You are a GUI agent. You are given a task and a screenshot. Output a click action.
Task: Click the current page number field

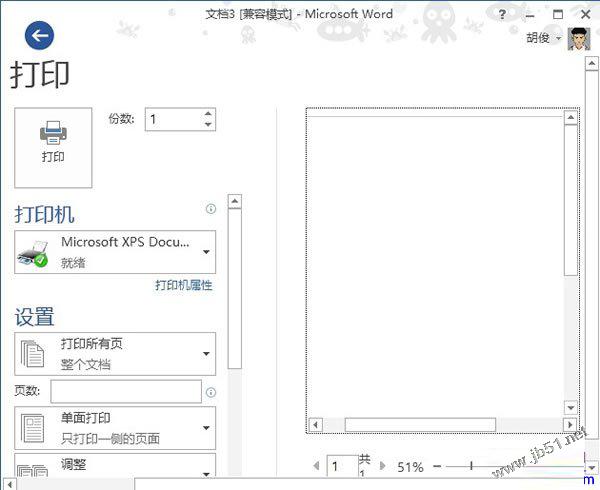(342, 466)
